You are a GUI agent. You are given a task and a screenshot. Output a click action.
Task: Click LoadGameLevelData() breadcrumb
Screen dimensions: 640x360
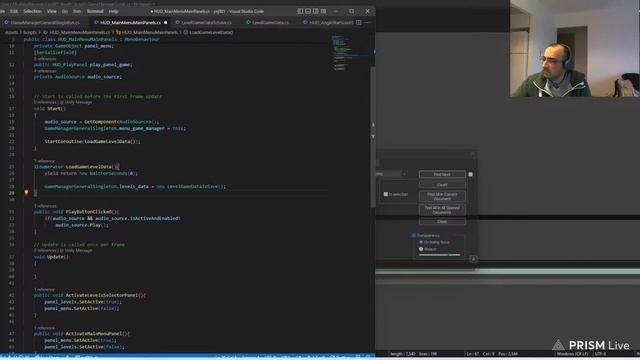211,32
